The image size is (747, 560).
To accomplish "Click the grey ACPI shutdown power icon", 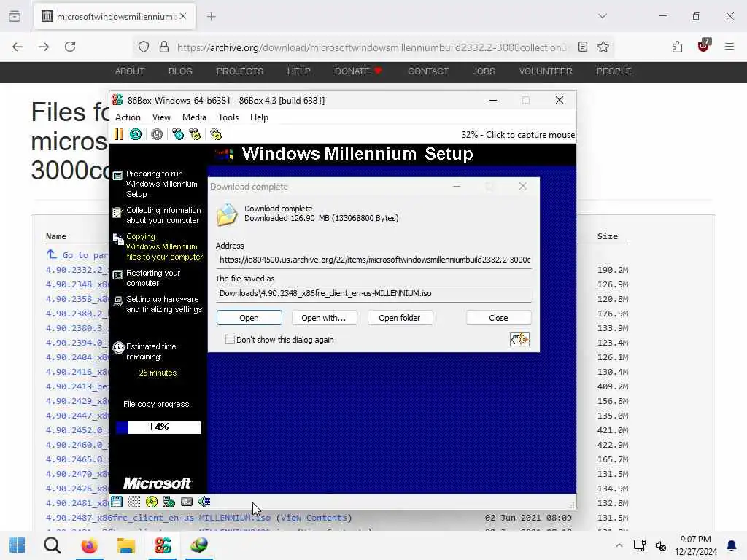I will pyautogui.click(x=157, y=134).
